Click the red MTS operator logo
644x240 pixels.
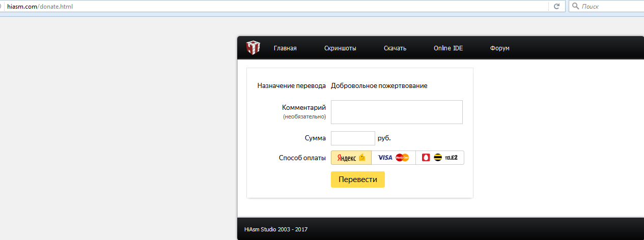pos(426,158)
